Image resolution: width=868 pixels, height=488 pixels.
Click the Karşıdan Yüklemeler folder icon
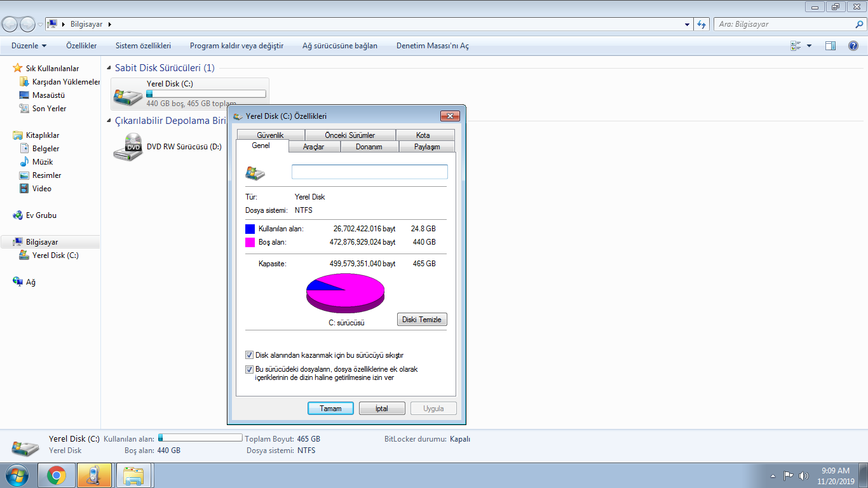tap(24, 82)
